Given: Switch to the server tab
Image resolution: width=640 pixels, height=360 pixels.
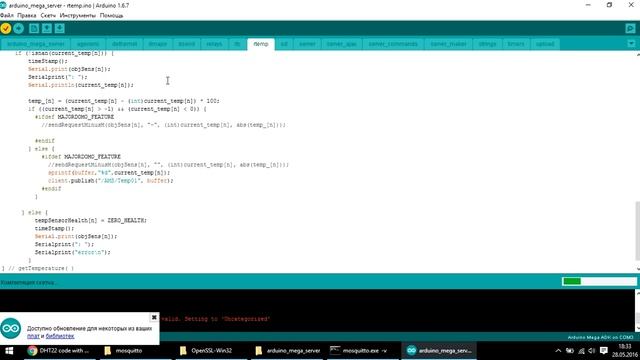Looking at the screenshot, I should [x=307, y=44].
